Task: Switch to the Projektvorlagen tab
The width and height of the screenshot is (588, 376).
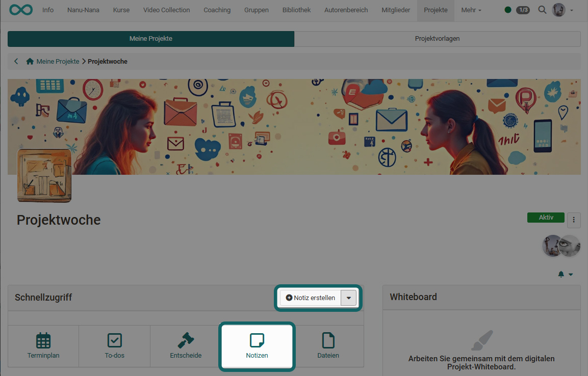Action: click(437, 39)
